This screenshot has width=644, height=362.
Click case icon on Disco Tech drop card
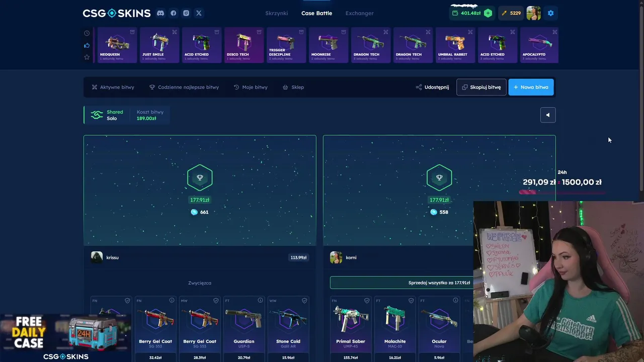259,32
